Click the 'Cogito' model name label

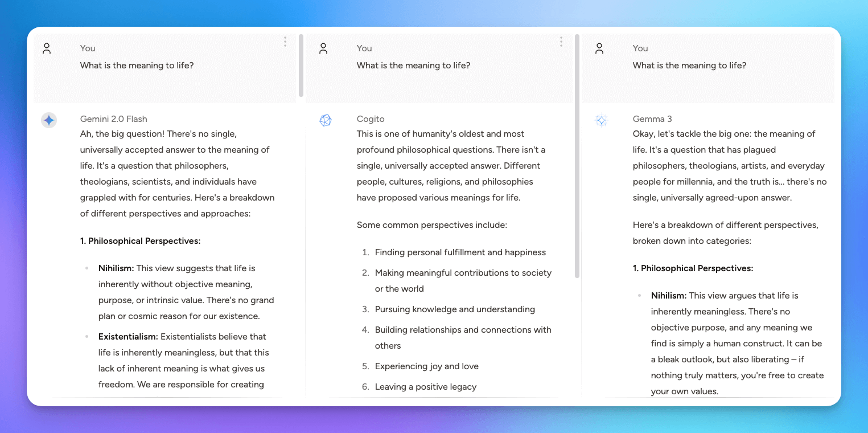371,119
